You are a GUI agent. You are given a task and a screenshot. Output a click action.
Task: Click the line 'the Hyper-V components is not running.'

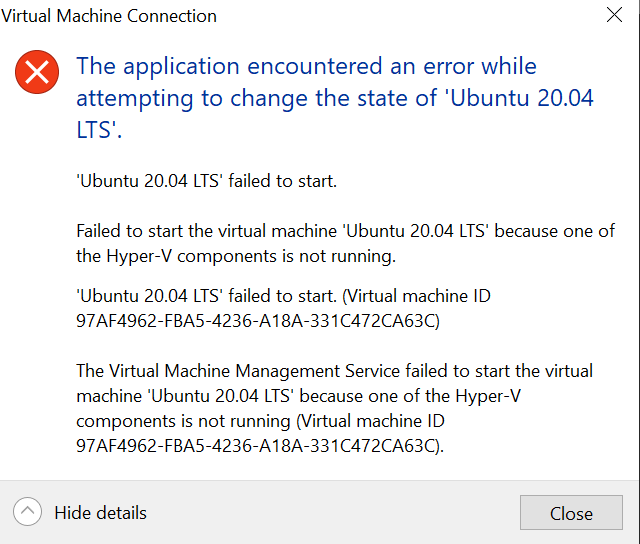pyautogui.click(x=236, y=257)
